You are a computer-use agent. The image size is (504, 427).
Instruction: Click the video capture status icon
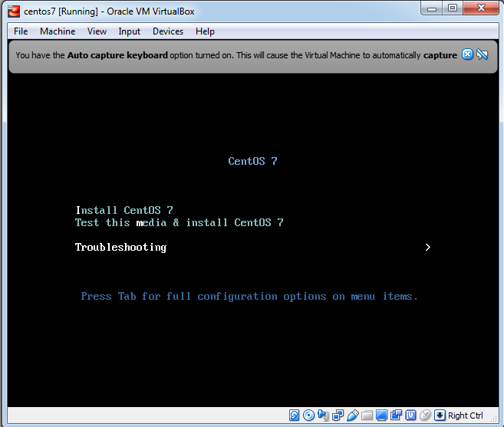[396, 415]
